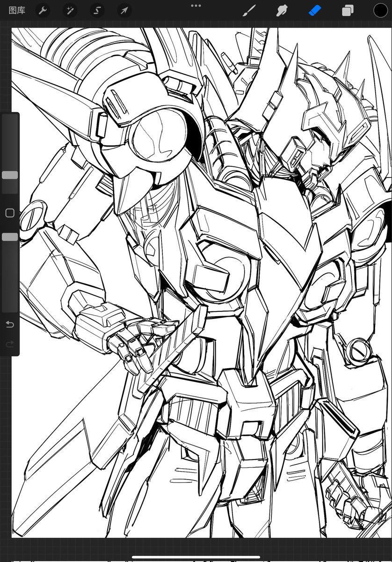Open the Actions wrench menu

pos(43,10)
